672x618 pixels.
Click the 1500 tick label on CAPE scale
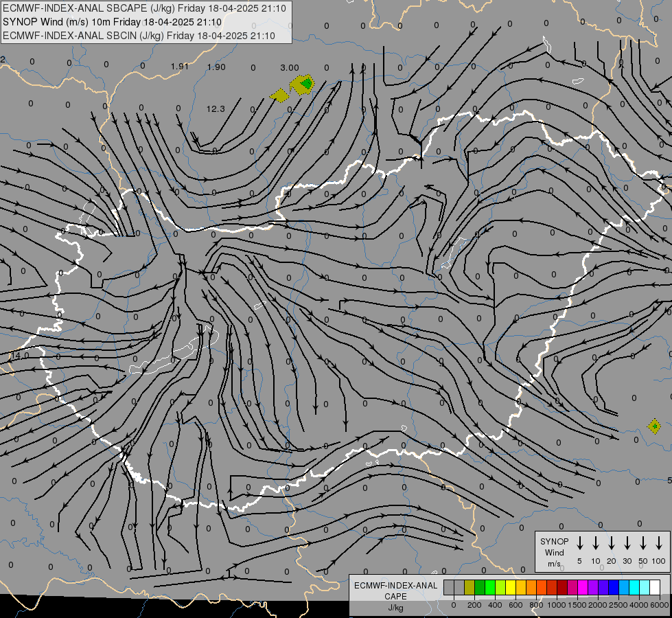click(577, 605)
